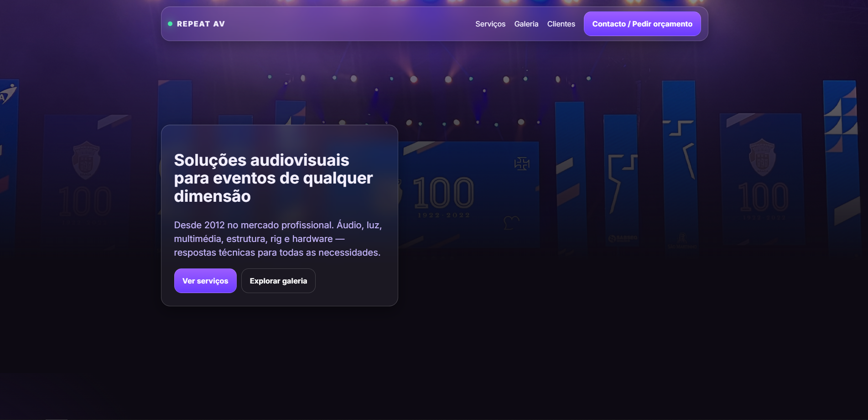Select the Explorar galeria button
868x420 pixels.
pyautogui.click(x=278, y=281)
